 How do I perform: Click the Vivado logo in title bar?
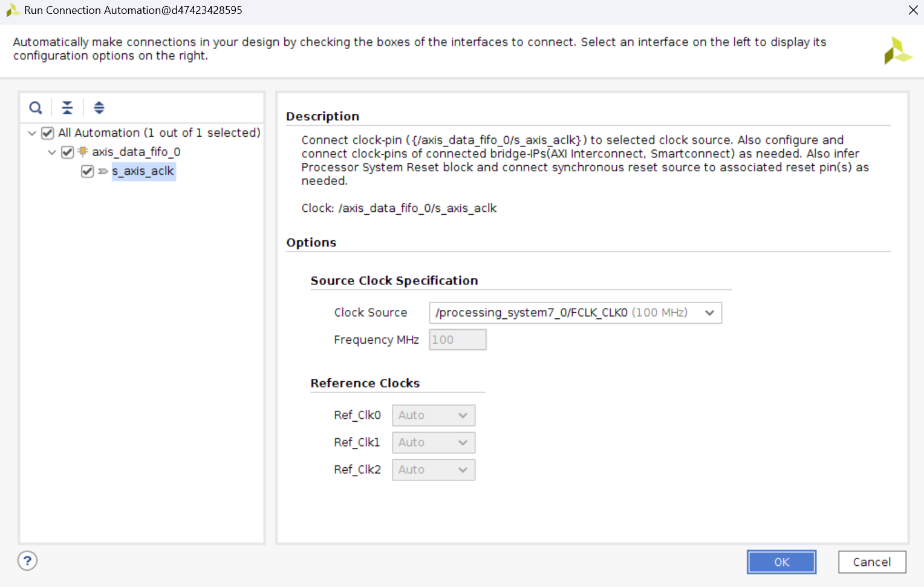[x=12, y=10]
